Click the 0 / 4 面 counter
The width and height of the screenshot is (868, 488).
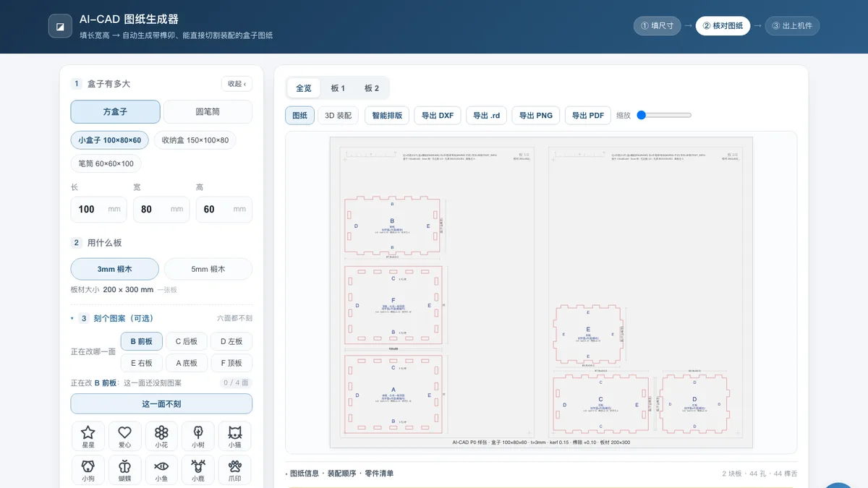tap(236, 383)
